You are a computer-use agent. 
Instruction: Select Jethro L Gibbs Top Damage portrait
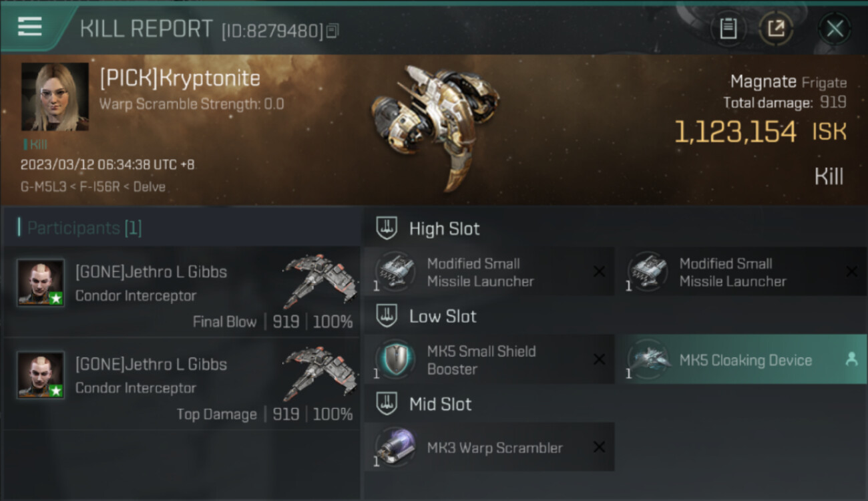pyautogui.click(x=41, y=375)
